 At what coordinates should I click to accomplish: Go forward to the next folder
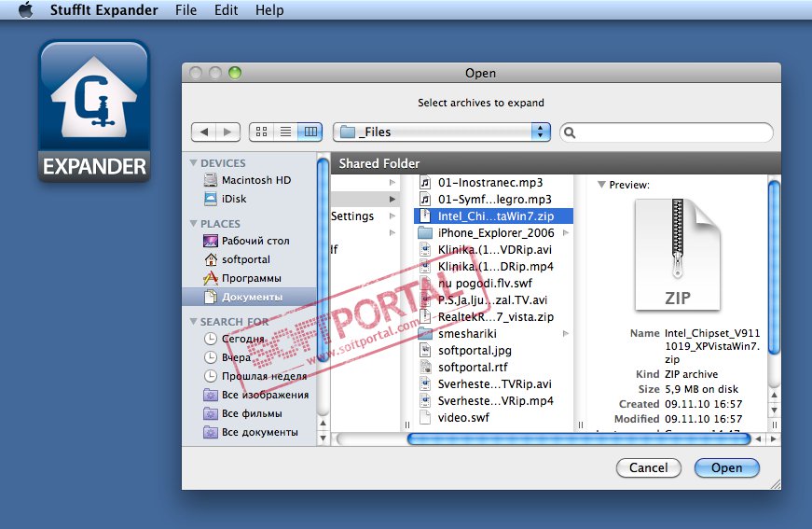pos(227,132)
